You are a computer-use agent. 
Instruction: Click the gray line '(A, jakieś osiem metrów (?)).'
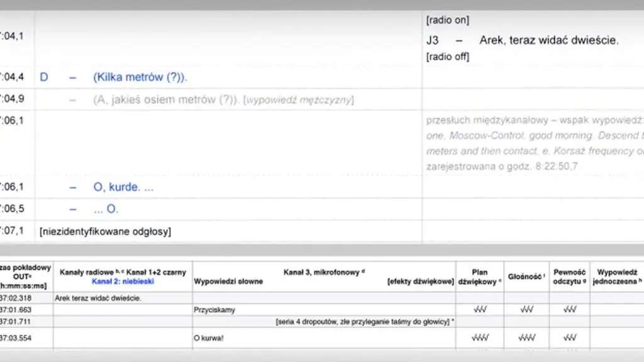166,99
